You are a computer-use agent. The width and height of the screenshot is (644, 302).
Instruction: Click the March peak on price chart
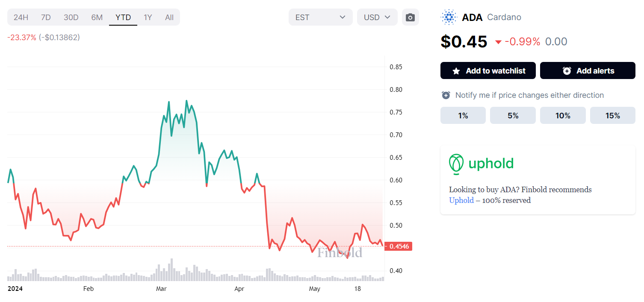coord(169,102)
